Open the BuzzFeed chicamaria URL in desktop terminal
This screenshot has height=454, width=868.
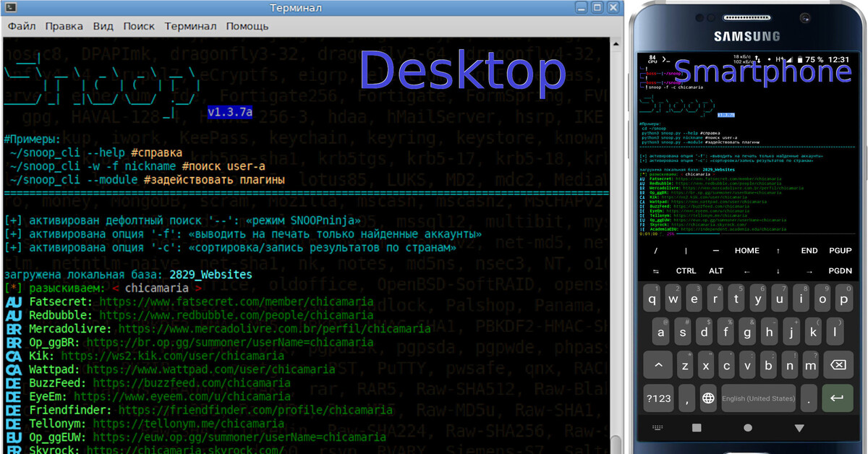(x=191, y=383)
